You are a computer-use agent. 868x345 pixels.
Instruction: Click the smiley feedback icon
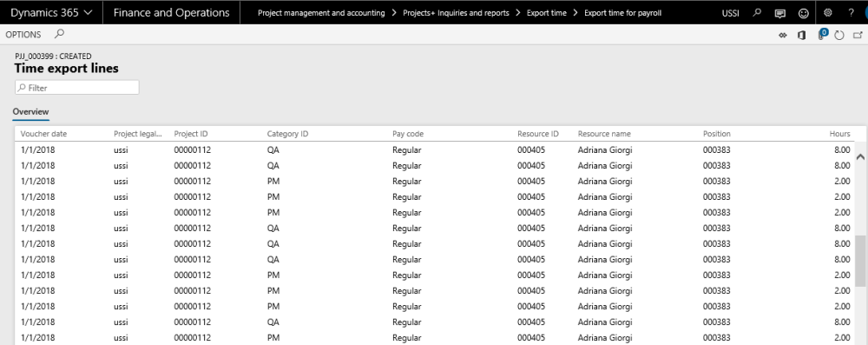tap(803, 13)
